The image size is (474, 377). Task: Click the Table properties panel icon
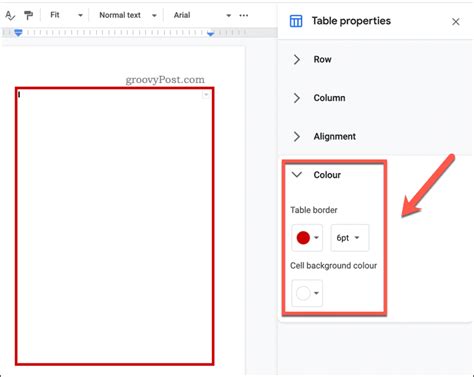point(296,21)
